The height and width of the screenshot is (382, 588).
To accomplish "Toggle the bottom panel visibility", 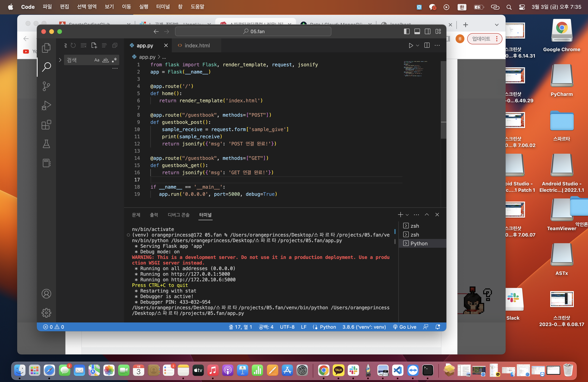I will point(417,31).
